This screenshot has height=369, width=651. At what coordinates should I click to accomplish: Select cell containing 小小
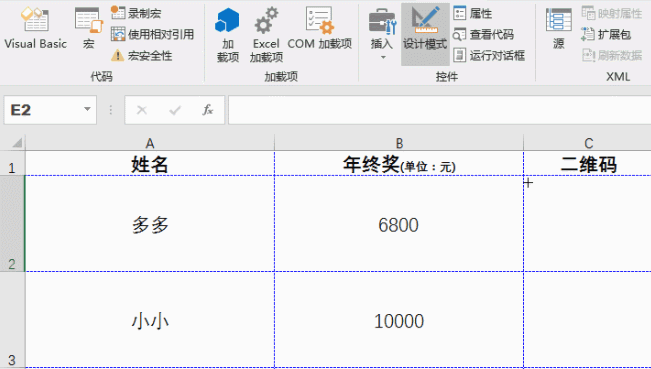pos(150,320)
